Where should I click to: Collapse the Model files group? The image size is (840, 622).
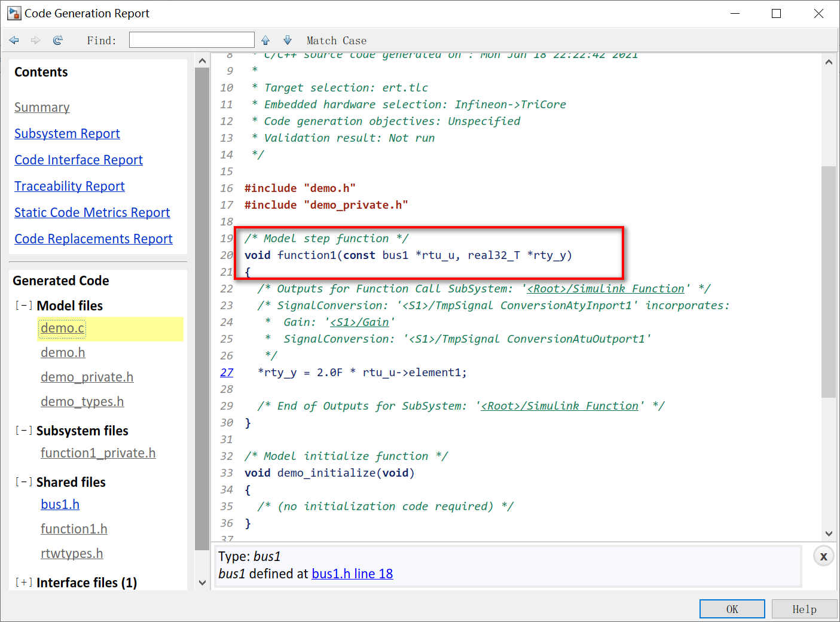[24, 306]
